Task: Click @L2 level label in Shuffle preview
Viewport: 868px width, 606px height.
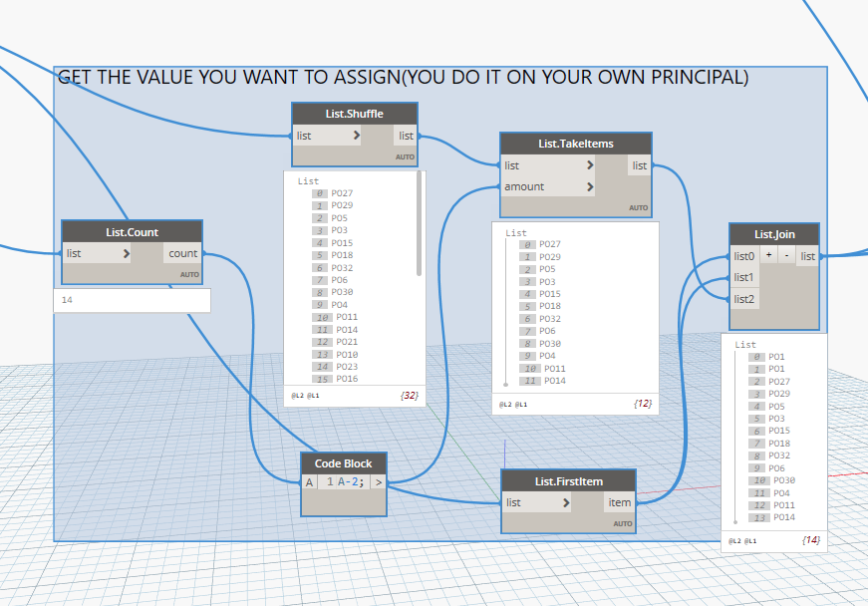Action: 298,396
